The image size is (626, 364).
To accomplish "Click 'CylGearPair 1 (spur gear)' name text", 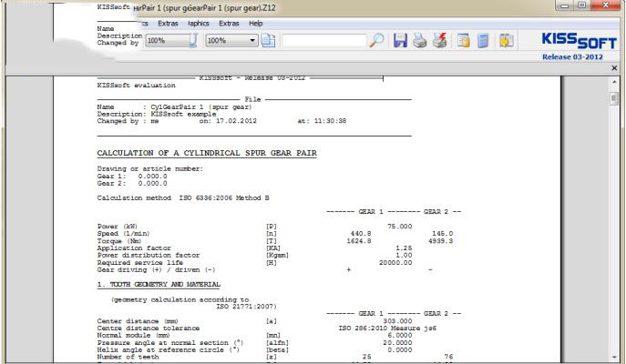I will tap(201, 106).
